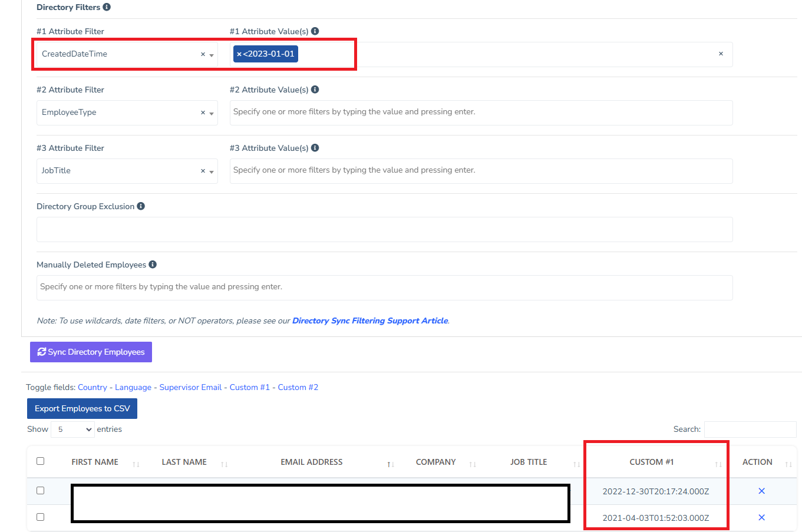Sort table by Email Address column
The height and width of the screenshot is (532, 802).
[x=312, y=462]
